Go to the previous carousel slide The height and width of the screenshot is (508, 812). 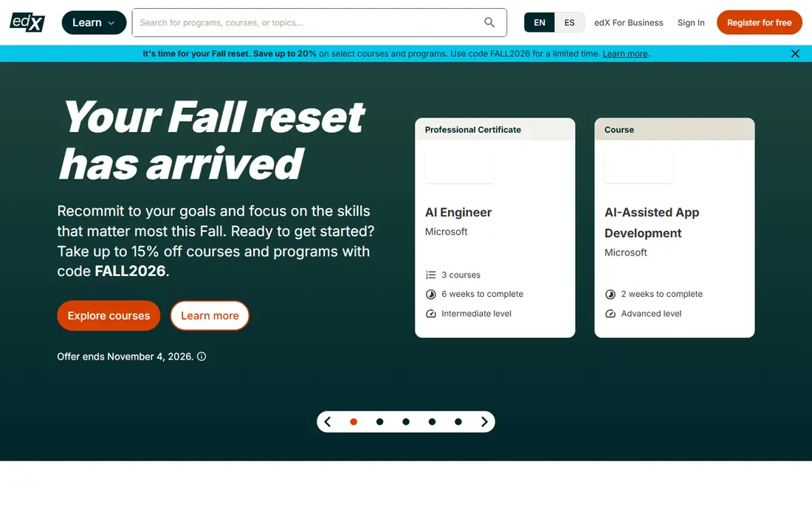point(327,422)
